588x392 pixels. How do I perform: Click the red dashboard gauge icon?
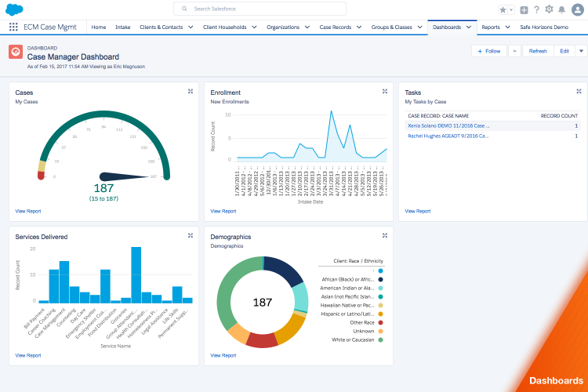pos(16,52)
